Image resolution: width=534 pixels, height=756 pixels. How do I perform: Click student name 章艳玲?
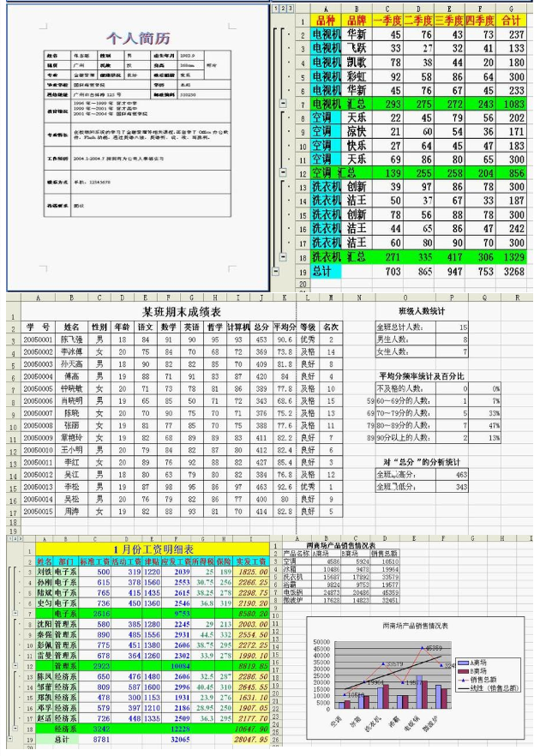[x=72, y=438]
